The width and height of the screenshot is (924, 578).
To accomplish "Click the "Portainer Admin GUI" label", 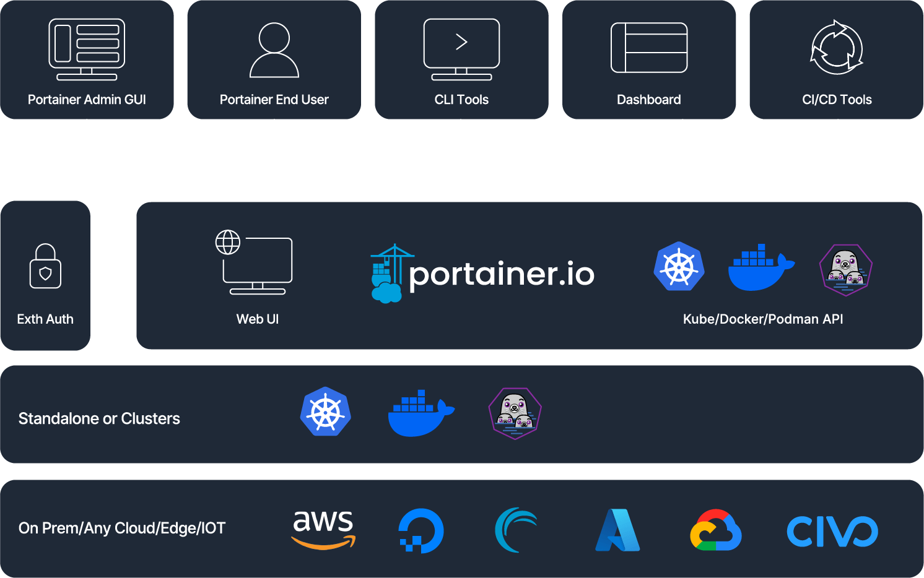I will (x=87, y=100).
